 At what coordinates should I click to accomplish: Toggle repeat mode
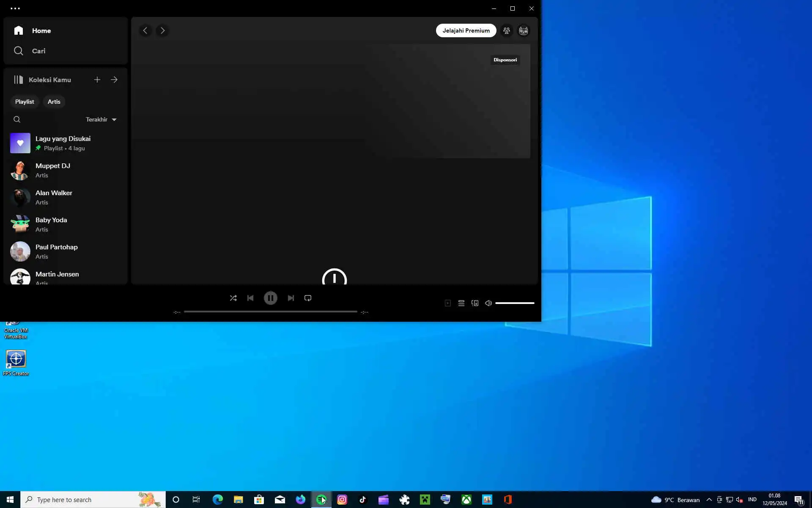pos(308,298)
